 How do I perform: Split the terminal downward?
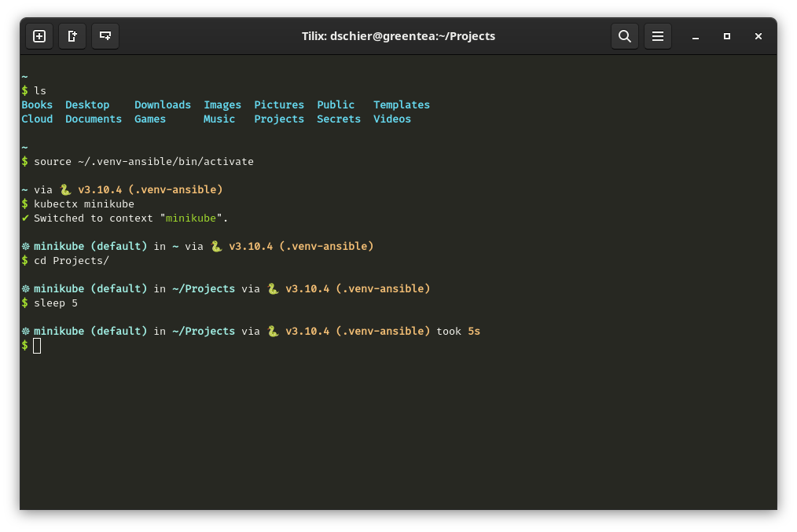pyautogui.click(x=105, y=35)
